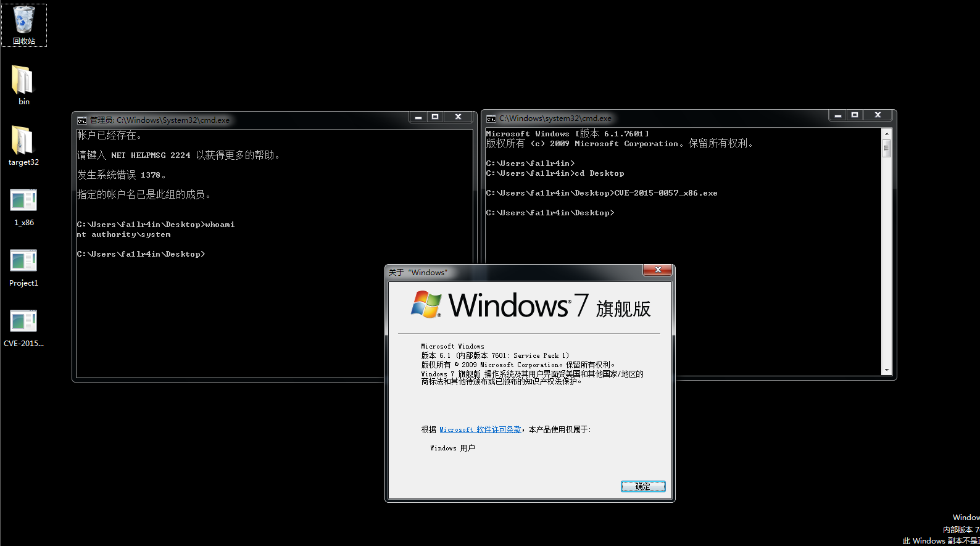Close the right cmd.exe window

pos(878,115)
